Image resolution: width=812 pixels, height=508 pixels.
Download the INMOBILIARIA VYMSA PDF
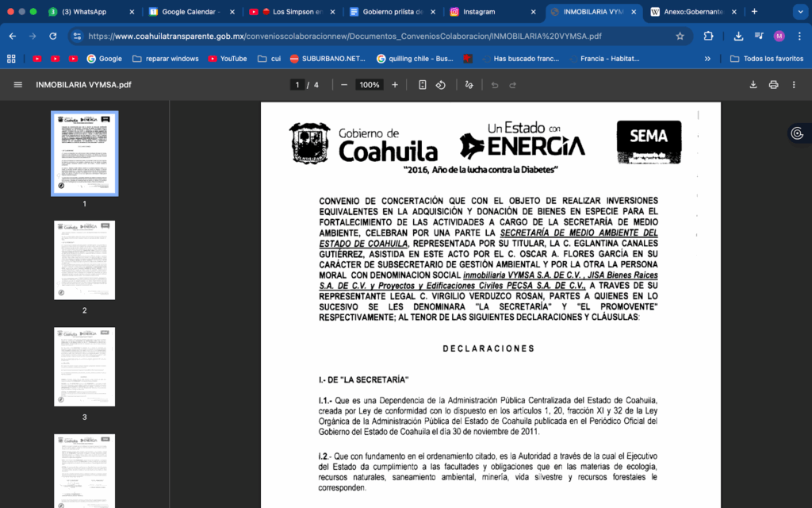(753, 85)
